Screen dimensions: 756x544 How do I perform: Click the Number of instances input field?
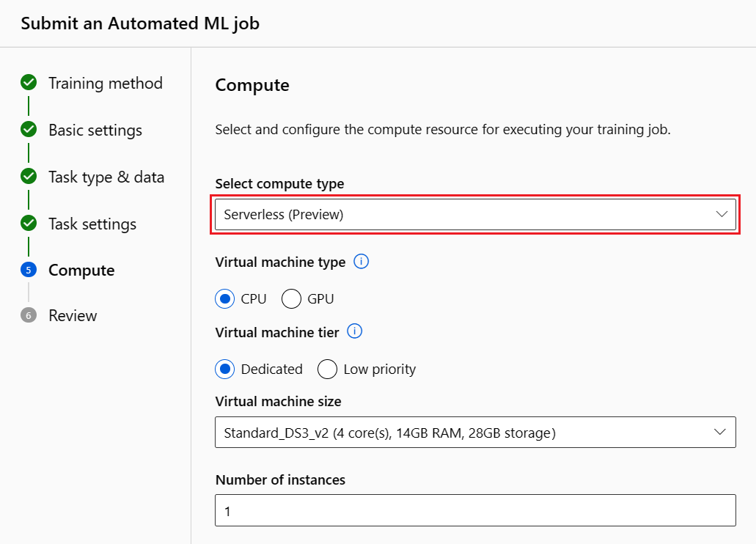click(475, 510)
